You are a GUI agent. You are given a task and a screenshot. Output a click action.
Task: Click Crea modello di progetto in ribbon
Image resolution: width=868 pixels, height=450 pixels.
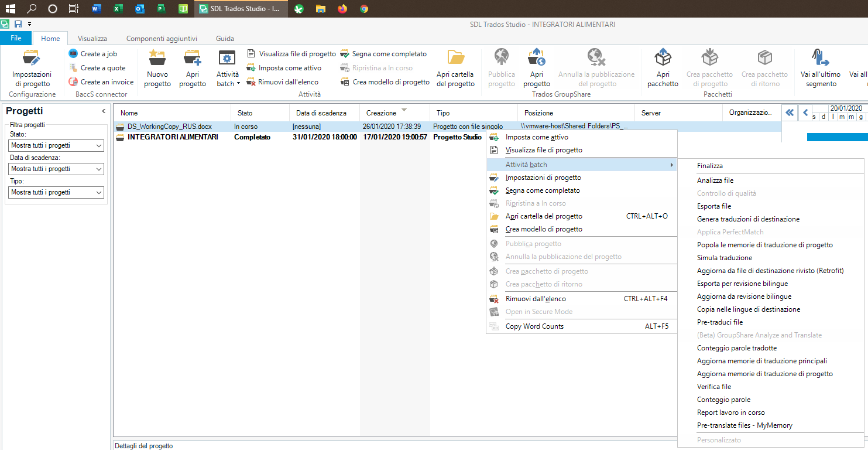tap(385, 82)
